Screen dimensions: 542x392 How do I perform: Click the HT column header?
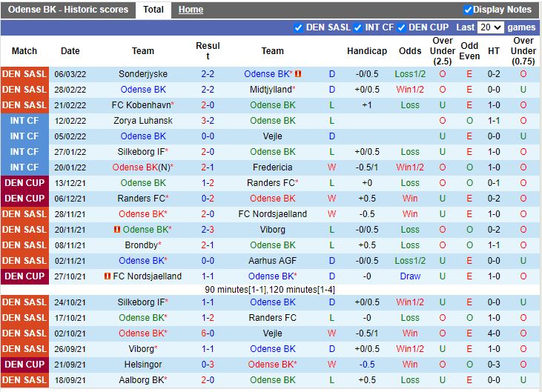tap(494, 51)
